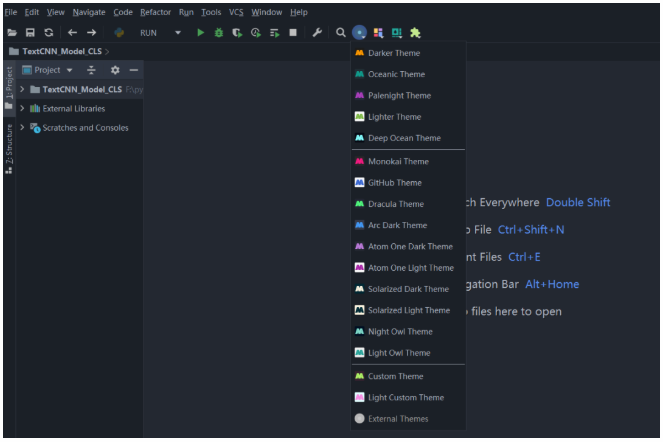Click the Open folder toolbar icon
The width and height of the screenshot is (663, 442).
12,33
